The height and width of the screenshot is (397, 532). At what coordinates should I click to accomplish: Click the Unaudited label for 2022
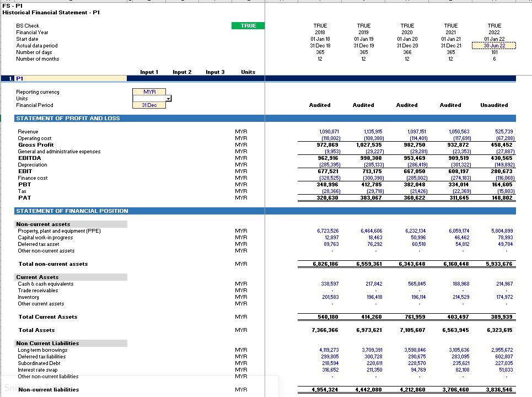[x=494, y=105]
